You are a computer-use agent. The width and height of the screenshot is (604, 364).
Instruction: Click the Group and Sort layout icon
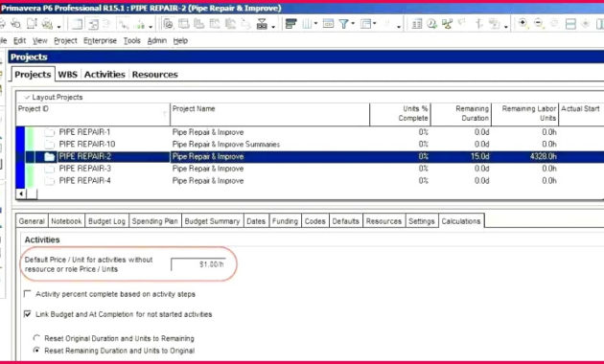365,24
